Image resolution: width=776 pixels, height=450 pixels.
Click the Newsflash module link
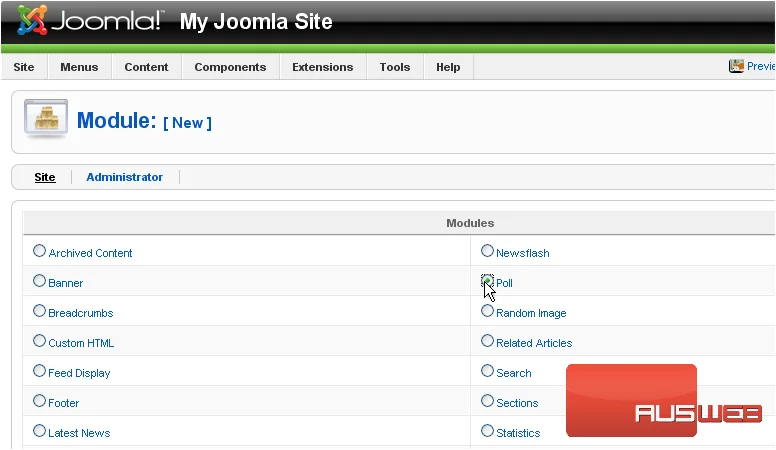click(523, 253)
